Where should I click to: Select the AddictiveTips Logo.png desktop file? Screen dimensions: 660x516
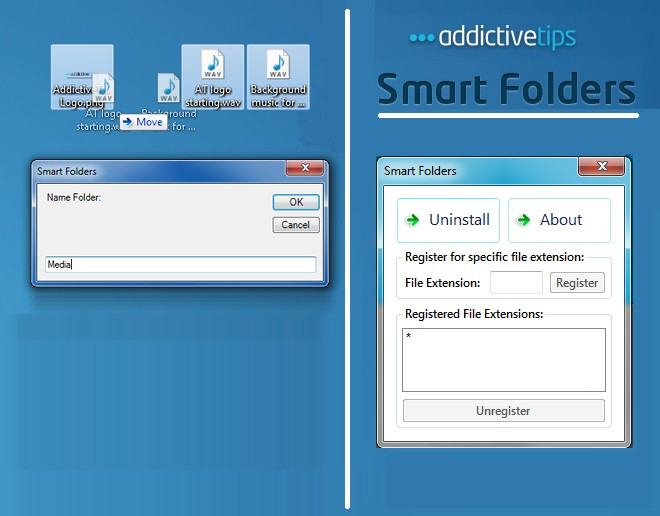[82, 77]
